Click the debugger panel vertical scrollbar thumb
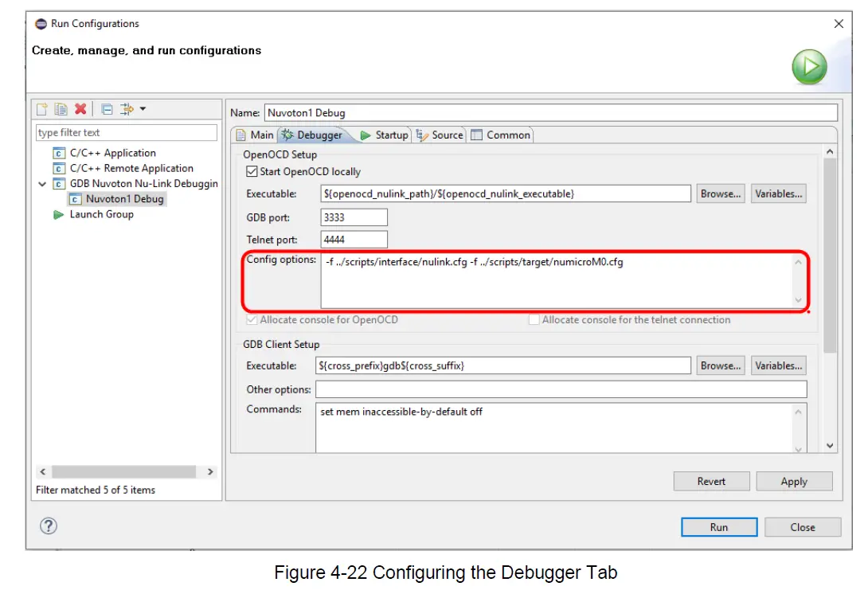This screenshot has width=868, height=590. (829, 256)
